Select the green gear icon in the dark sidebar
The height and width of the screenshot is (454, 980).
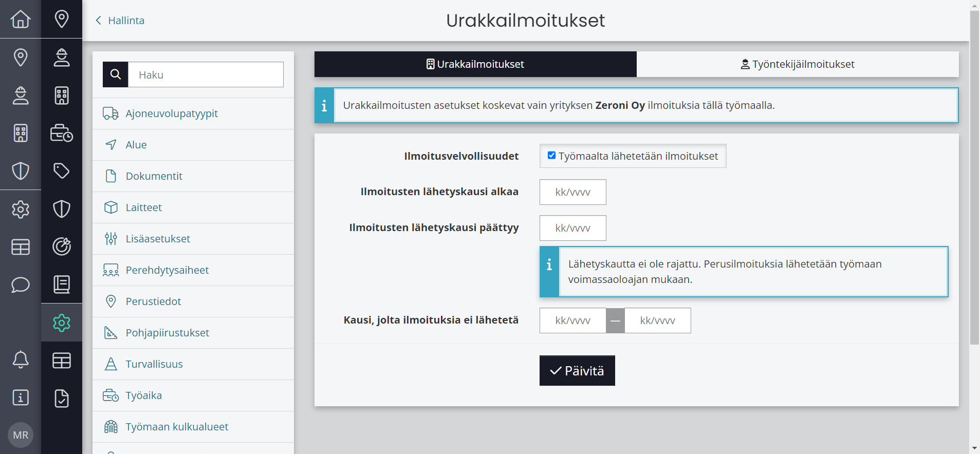pyautogui.click(x=62, y=323)
